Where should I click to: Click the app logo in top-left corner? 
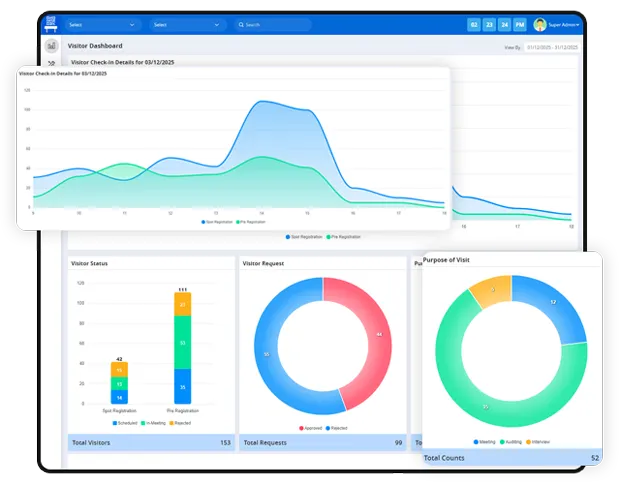51,25
